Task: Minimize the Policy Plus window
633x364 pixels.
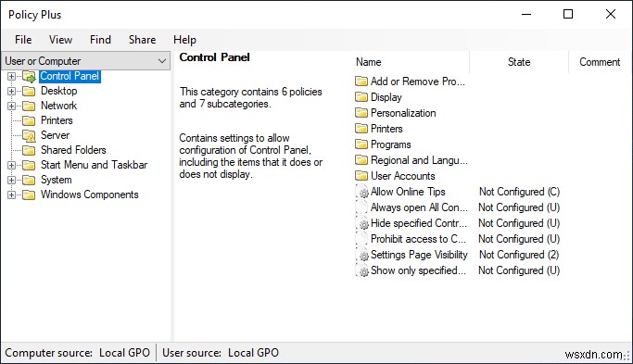Action: click(x=526, y=14)
